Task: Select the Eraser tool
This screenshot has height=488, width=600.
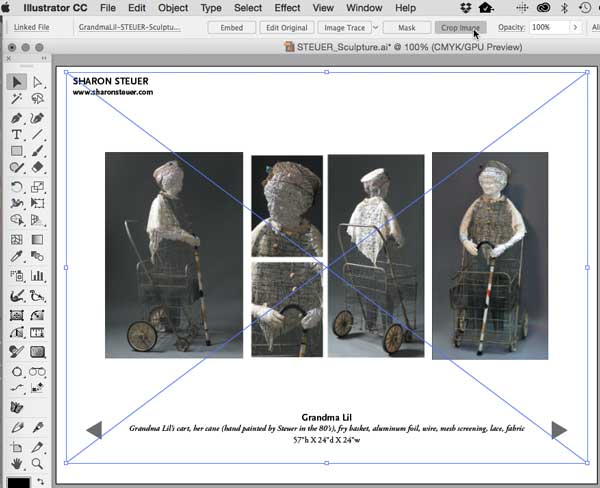Action: pos(37,167)
